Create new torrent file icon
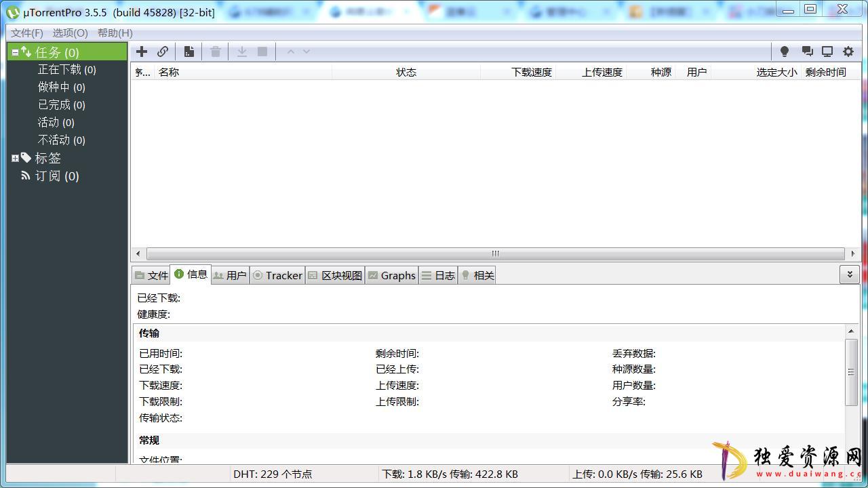 (189, 52)
